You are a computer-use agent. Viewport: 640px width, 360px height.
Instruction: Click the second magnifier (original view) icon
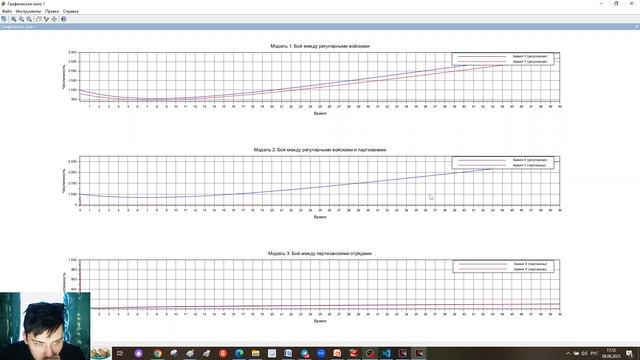point(21,19)
